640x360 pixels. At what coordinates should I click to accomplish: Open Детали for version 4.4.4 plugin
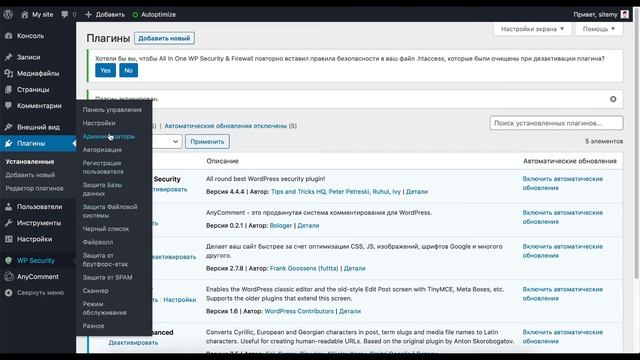click(x=417, y=191)
